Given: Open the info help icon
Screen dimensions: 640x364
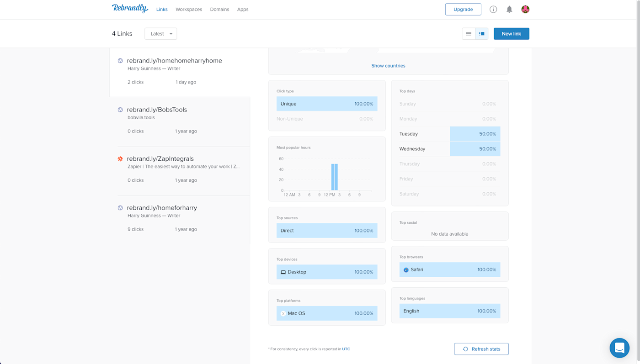Looking at the screenshot, I should [493, 9].
